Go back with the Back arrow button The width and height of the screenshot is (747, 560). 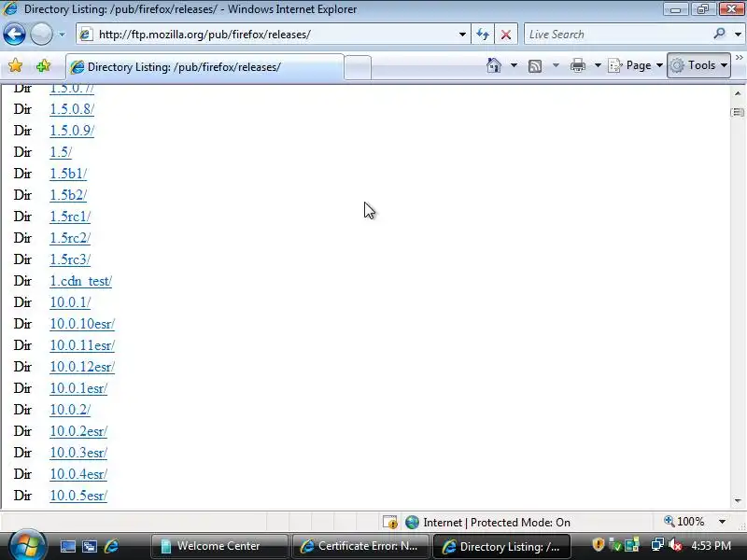(14, 35)
